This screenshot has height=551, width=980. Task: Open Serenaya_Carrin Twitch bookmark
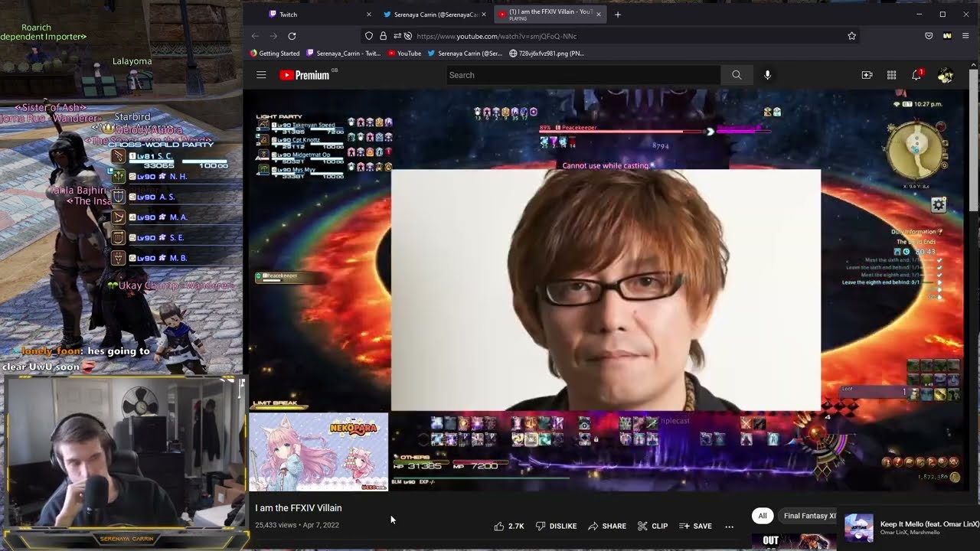[343, 54]
